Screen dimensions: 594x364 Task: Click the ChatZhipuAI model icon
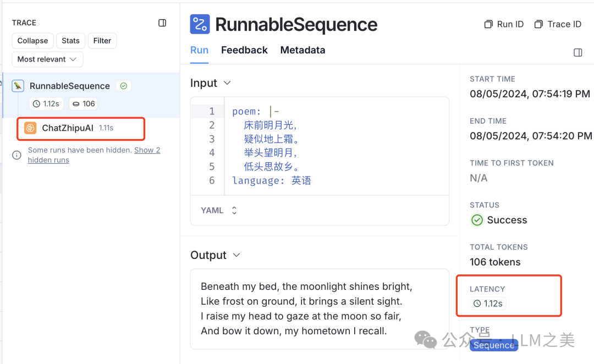[x=30, y=128]
